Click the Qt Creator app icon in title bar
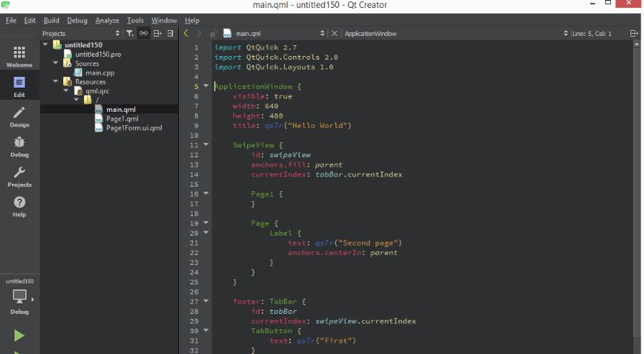Screen dimensions: 644x354 coord(5,4)
